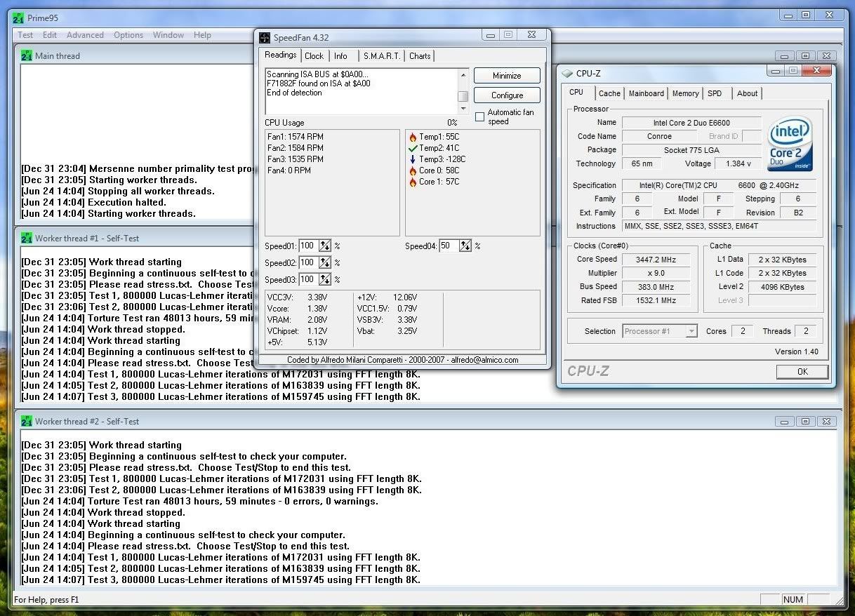Click the Prime95 title bar icon
This screenshot has width=855, height=616.
[18, 18]
